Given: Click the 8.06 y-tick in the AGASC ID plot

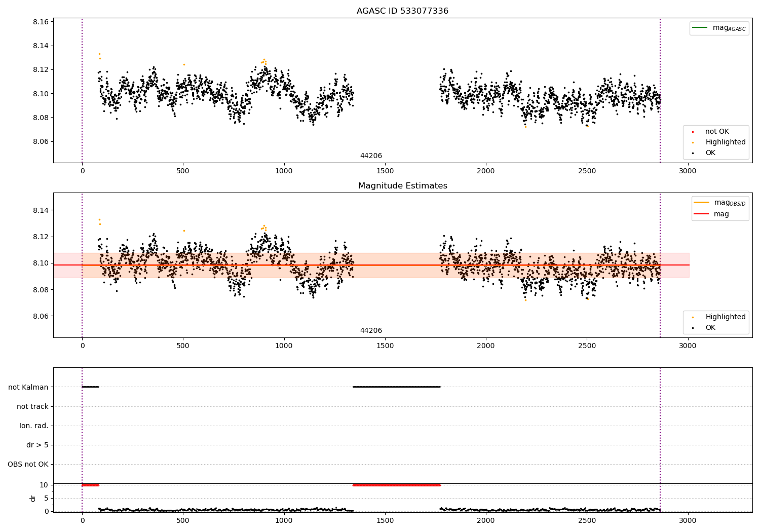Looking at the screenshot, I should 41,141.
